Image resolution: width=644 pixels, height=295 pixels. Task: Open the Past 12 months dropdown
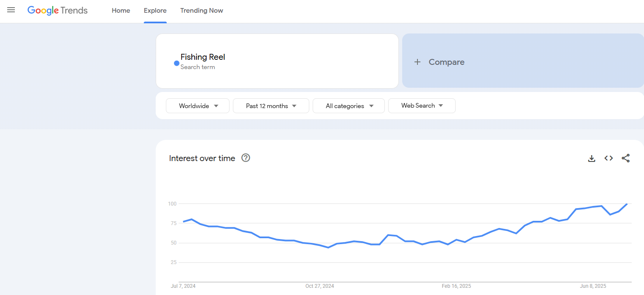[271, 106]
